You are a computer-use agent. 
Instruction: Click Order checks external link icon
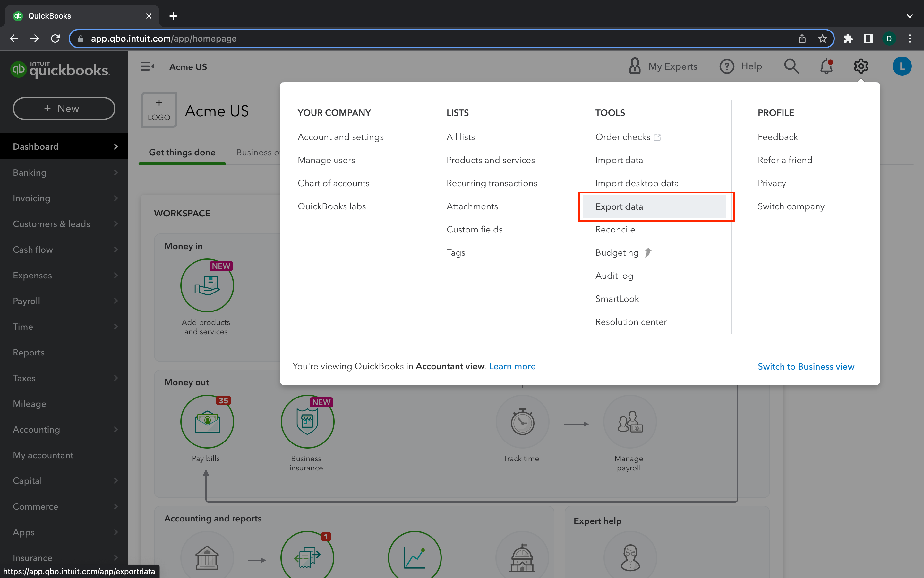point(657,137)
